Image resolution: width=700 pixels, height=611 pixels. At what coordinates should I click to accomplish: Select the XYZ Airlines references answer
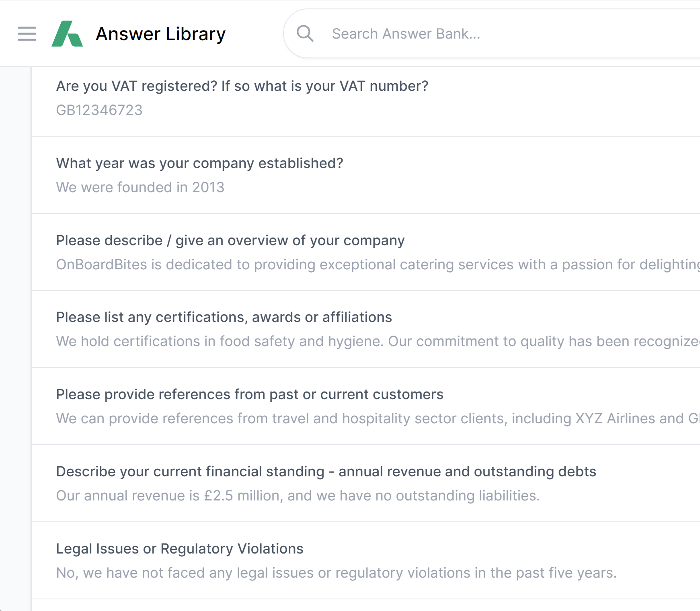362,418
